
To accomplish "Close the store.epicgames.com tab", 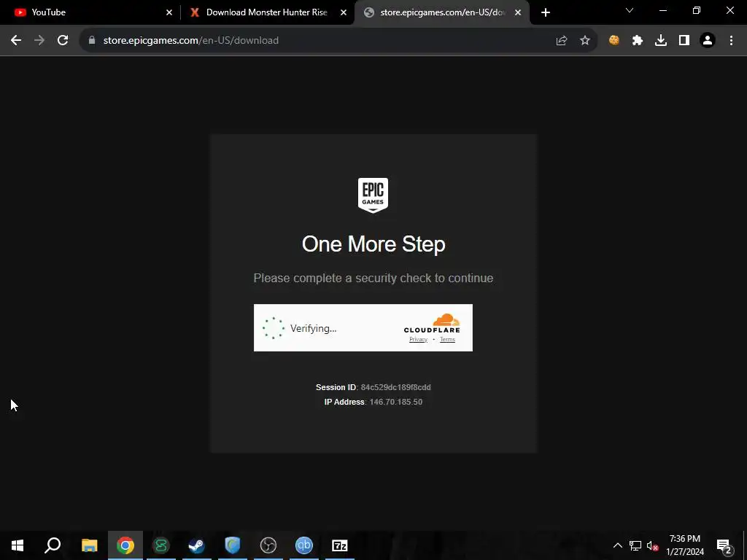I will [x=518, y=12].
